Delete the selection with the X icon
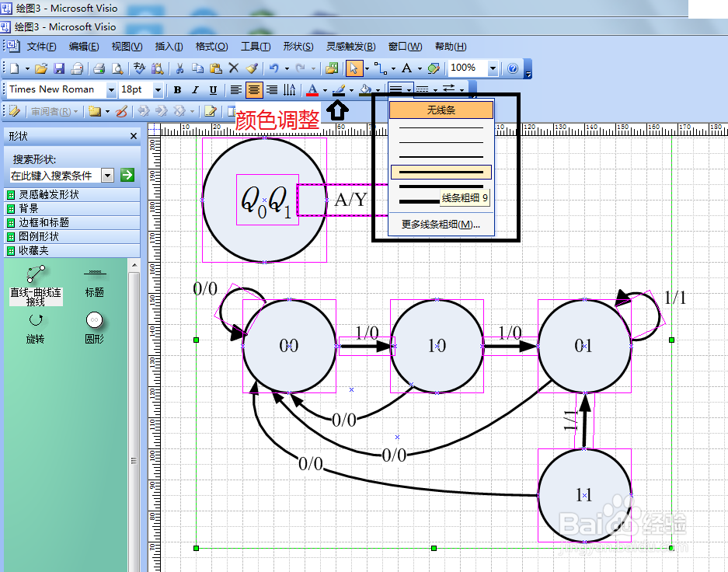Screen dimensions: 728x572 [x=234, y=68]
